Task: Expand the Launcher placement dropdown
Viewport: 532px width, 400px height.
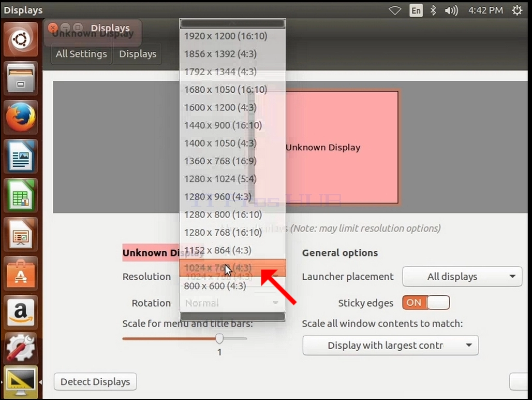Action: click(462, 276)
